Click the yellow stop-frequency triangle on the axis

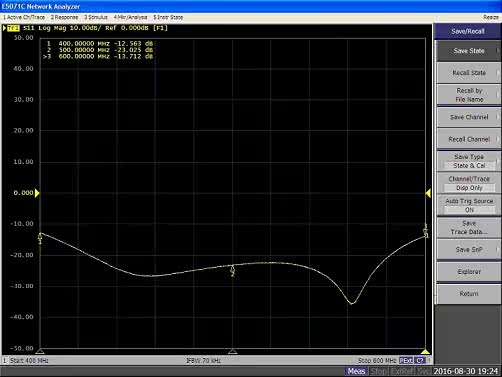click(x=425, y=351)
